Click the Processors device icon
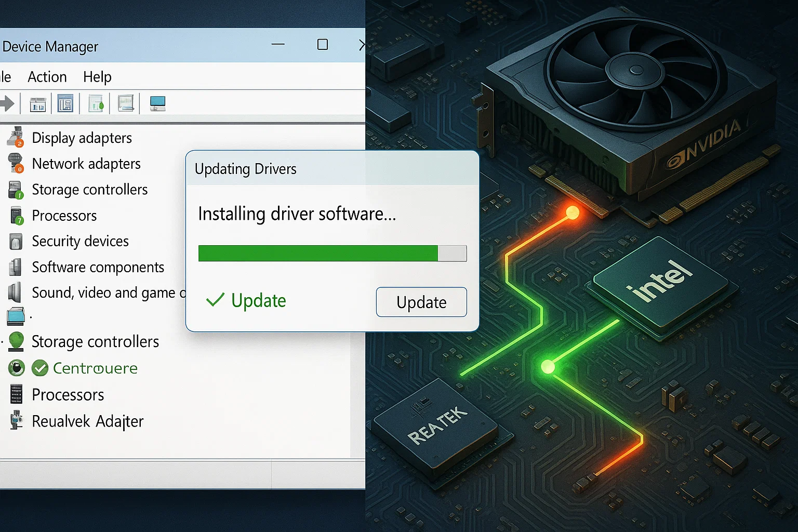 click(15, 215)
